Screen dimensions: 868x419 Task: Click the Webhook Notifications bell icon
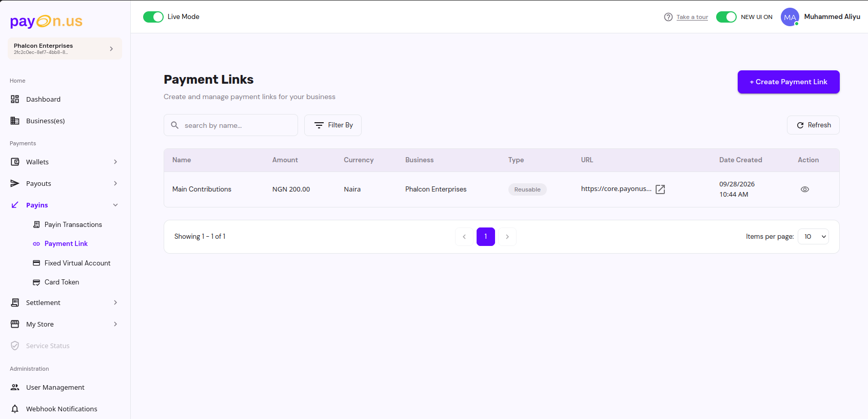click(x=15, y=409)
